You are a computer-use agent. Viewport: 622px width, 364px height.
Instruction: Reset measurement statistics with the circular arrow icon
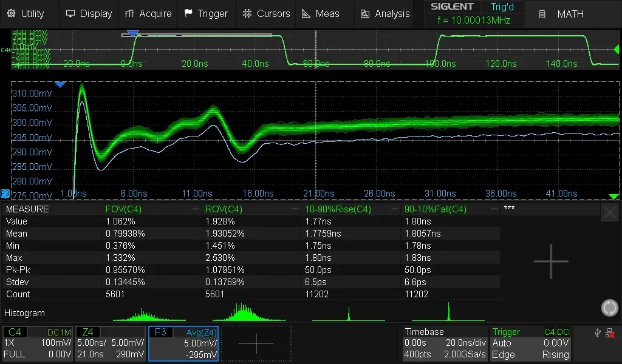pos(609,308)
